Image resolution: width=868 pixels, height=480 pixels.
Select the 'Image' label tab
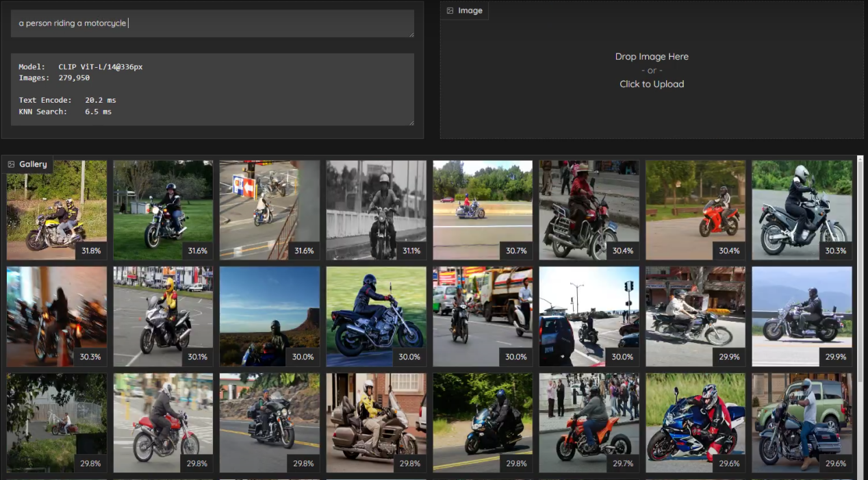pyautogui.click(x=464, y=11)
